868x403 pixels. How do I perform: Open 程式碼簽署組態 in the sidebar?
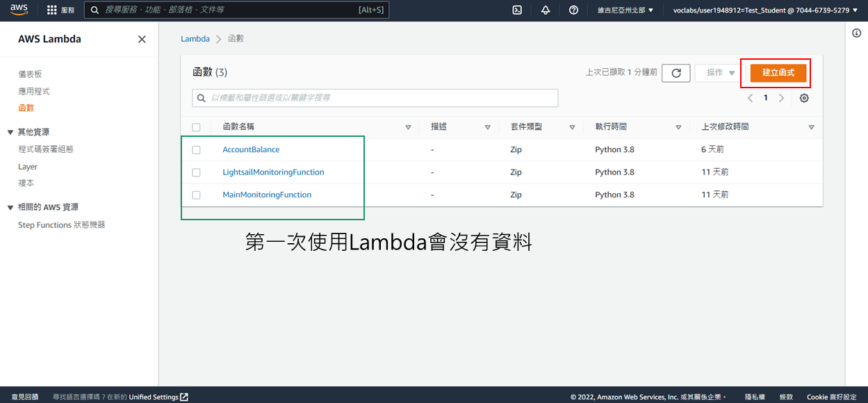[x=46, y=149]
